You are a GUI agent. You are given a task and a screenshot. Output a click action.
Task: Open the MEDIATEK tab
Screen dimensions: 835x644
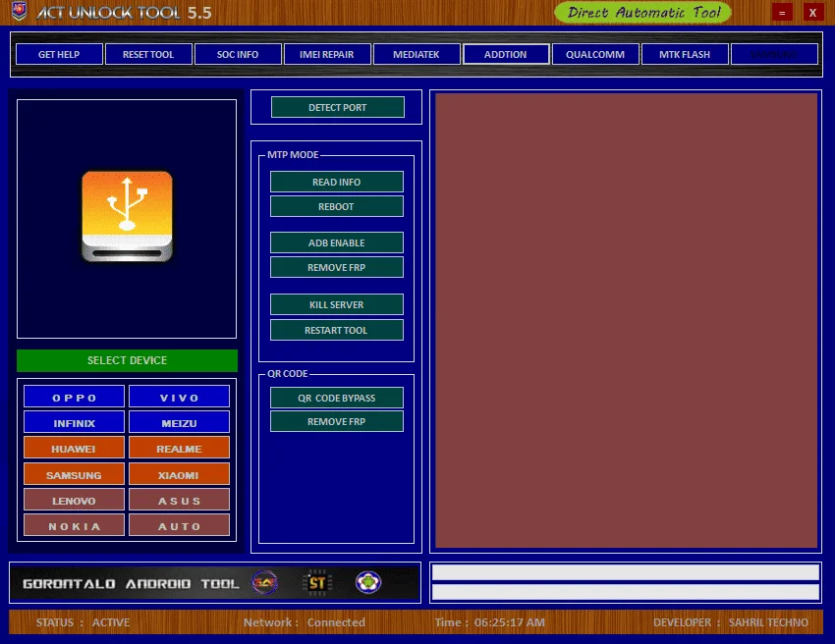[x=417, y=54]
